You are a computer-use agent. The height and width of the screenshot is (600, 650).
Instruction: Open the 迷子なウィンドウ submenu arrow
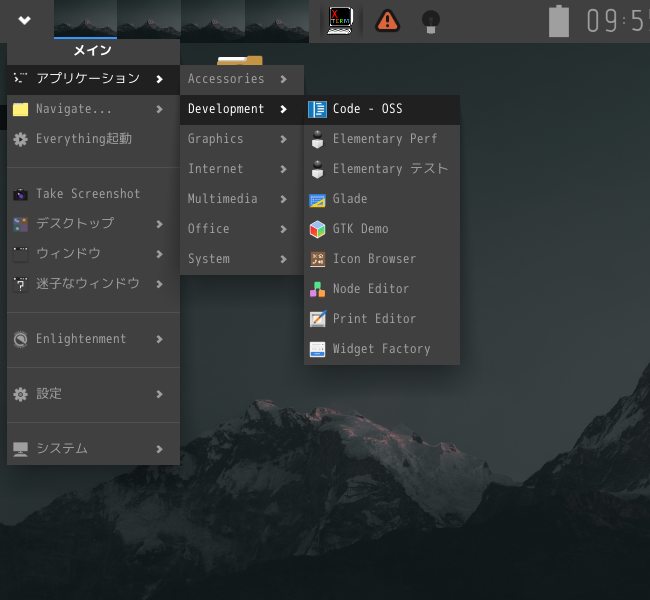160,284
